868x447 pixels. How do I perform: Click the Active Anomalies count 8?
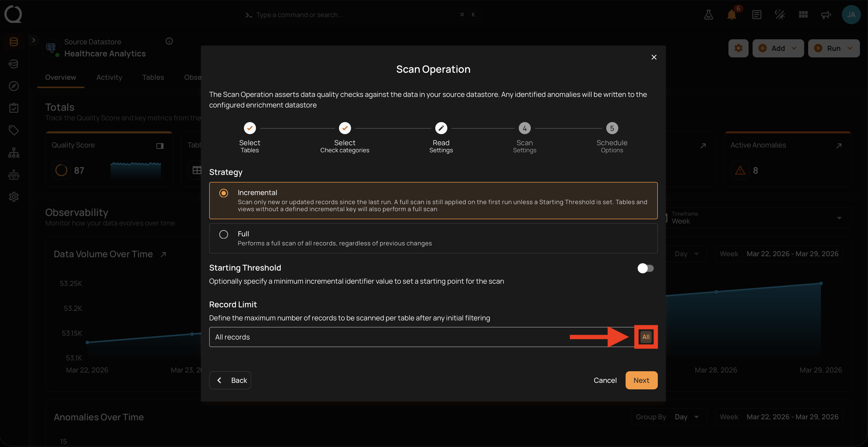point(755,171)
